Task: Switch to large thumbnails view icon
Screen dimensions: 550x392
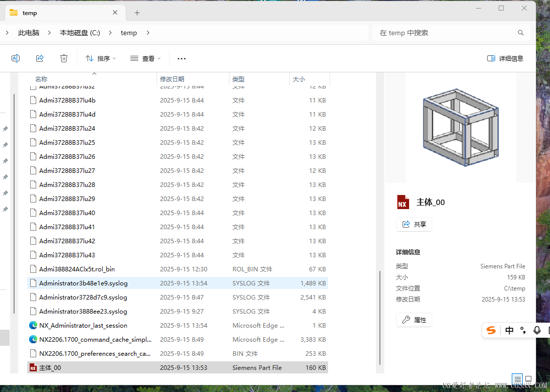Action: (x=528, y=379)
